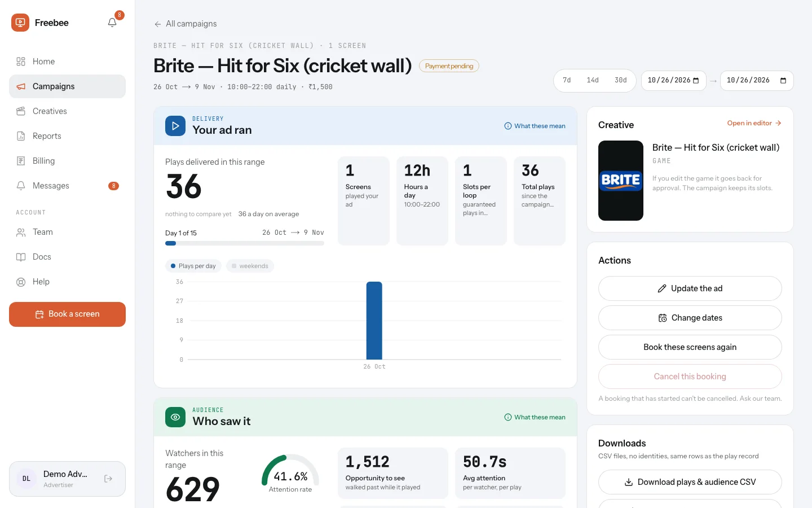Go to Home in the sidebar
The height and width of the screenshot is (508, 812).
(x=67, y=62)
